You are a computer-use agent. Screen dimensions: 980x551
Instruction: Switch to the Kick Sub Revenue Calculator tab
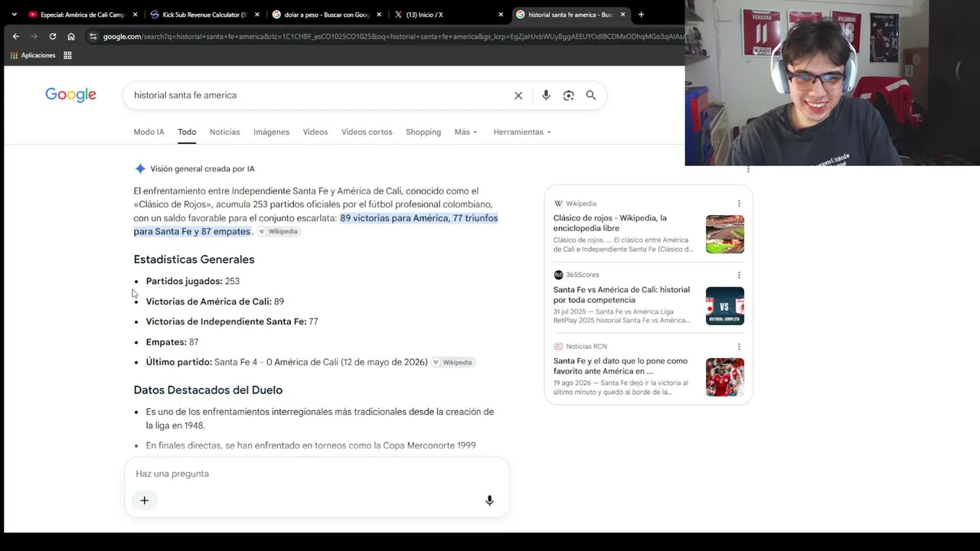[x=204, y=15]
